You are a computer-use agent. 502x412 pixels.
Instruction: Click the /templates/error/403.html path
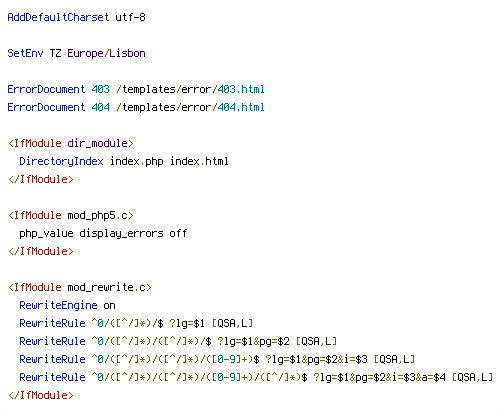point(190,89)
